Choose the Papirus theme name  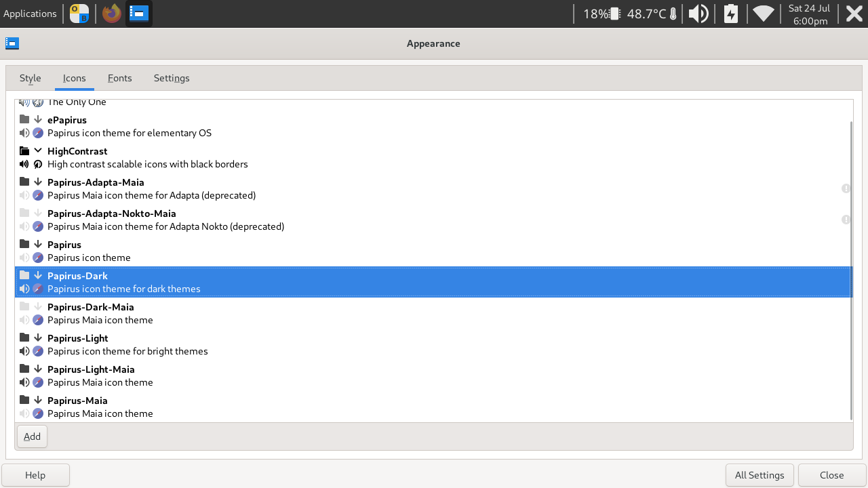(64, 245)
